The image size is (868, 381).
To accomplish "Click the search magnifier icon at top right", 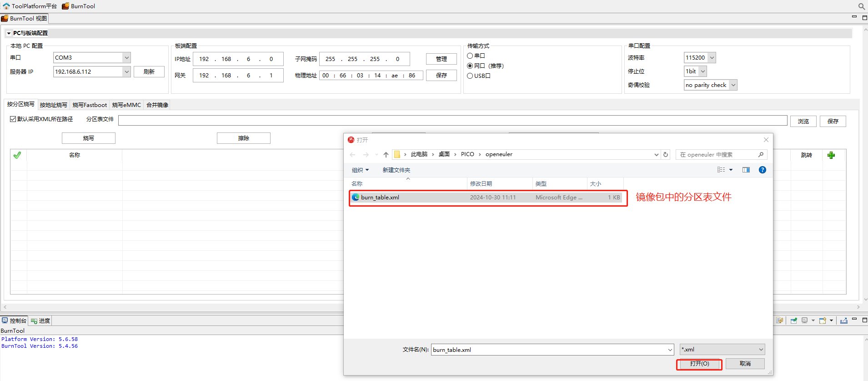I will pos(861,6).
